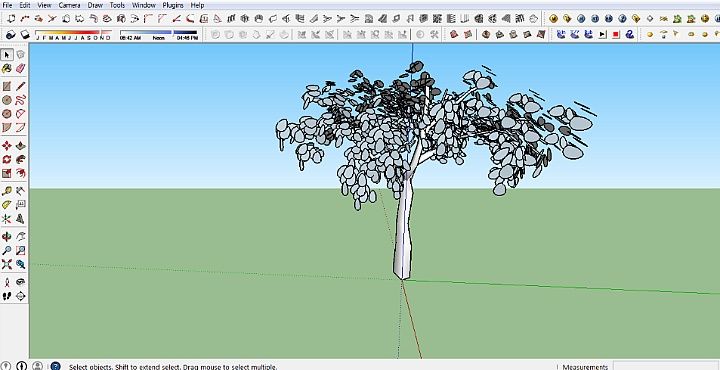Open the Shadow Settings dialog icon
720x370 pixels.
[11, 34]
